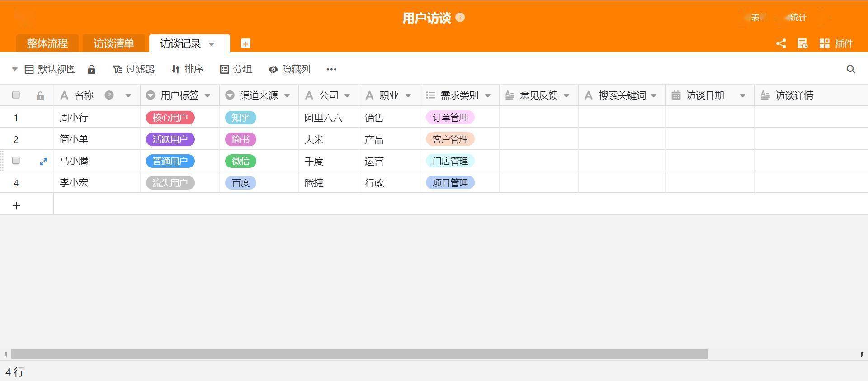Click the 统计 item in header
The image size is (868, 381).
click(798, 18)
